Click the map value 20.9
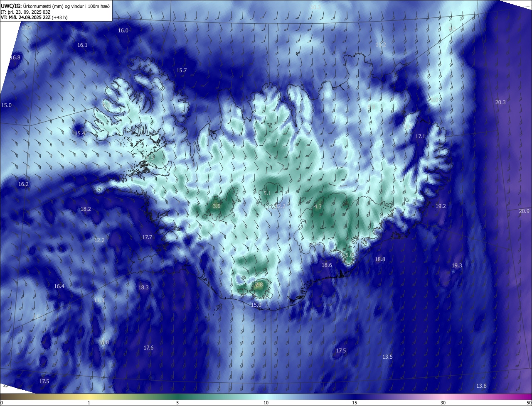This screenshot has height=406, width=532. click(x=525, y=211)
